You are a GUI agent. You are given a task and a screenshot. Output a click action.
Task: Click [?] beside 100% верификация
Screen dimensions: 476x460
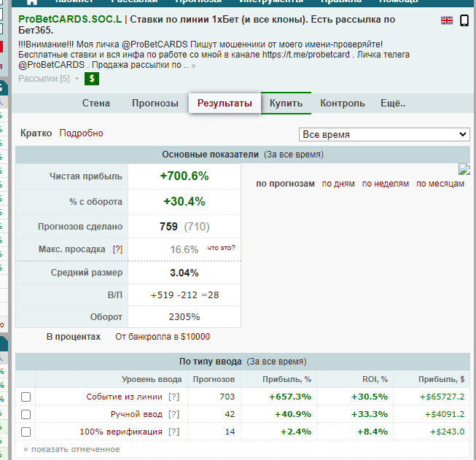pos(174,432)
